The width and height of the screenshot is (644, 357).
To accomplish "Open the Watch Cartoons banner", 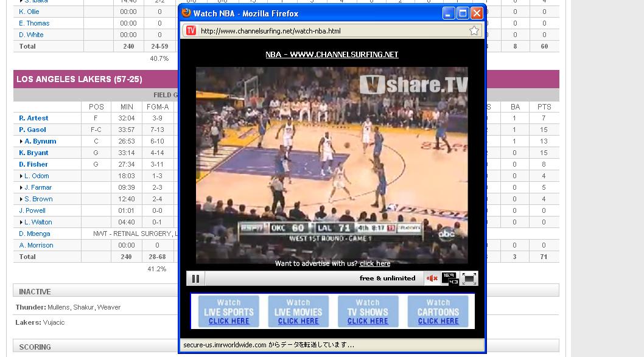I will (x=438, y=311).
